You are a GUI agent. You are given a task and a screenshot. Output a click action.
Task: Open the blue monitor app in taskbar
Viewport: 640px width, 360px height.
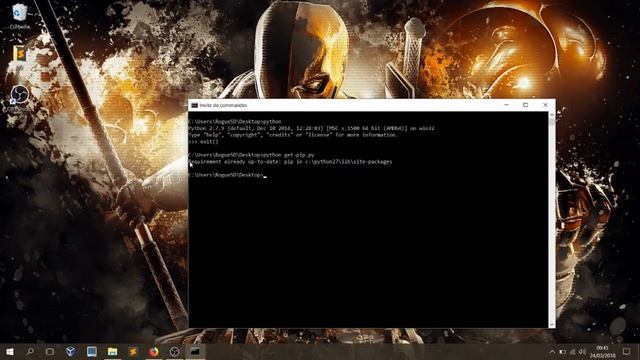coord(91,351)
